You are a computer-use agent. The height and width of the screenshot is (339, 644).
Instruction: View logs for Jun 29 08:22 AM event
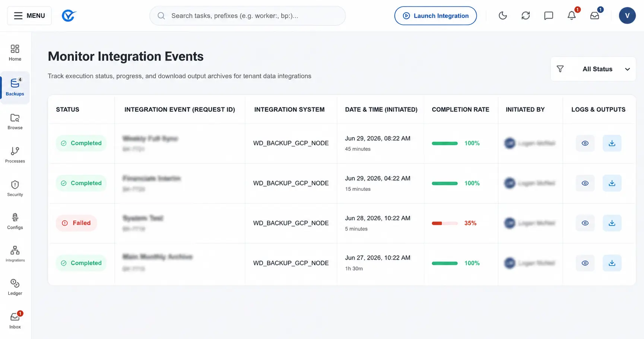585,143
